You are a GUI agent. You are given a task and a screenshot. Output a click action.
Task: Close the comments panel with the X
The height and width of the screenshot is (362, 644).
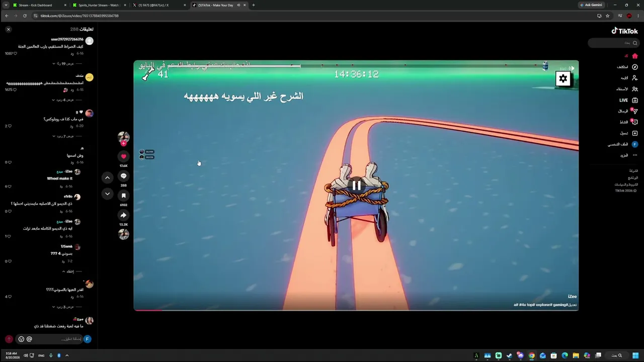[x=8, y=30]
